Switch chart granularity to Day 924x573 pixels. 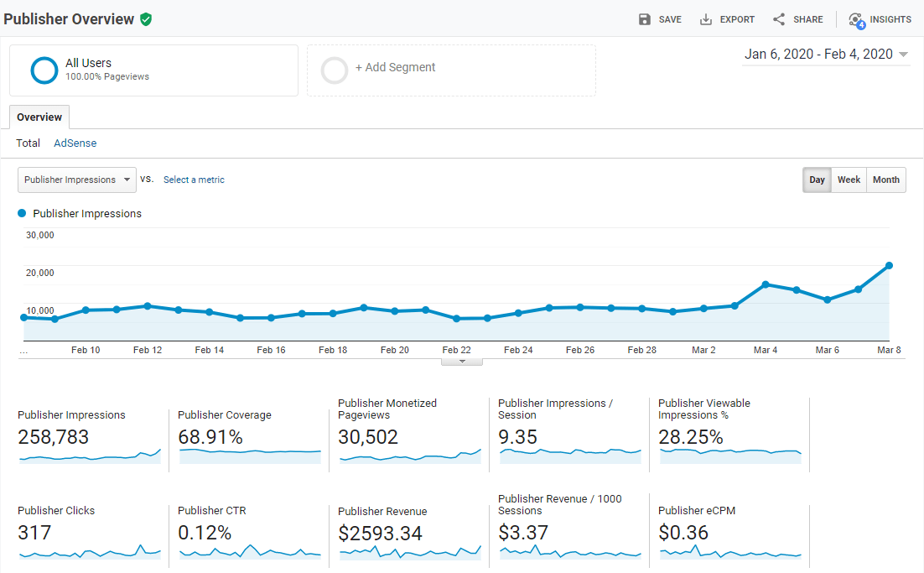(x=817, y=180)
